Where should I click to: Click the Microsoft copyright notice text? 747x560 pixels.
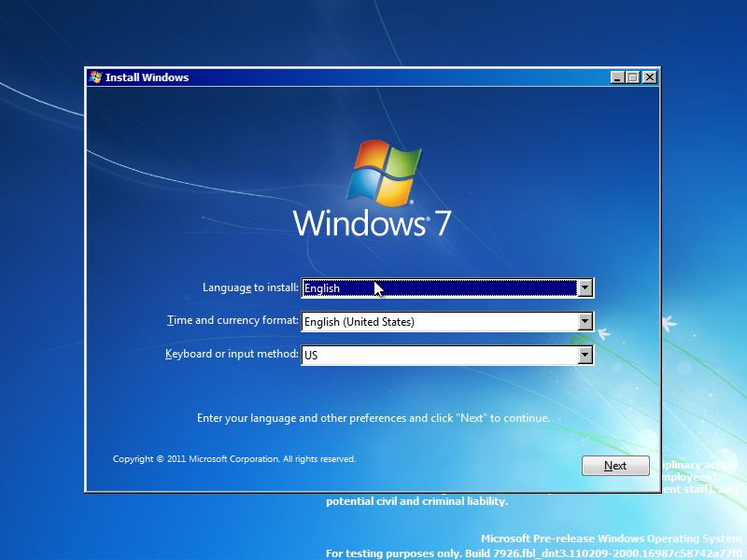(x=233, y=458)
